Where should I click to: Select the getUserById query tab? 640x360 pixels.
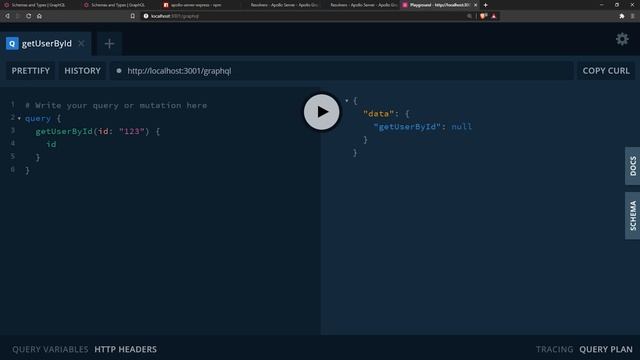46,44
